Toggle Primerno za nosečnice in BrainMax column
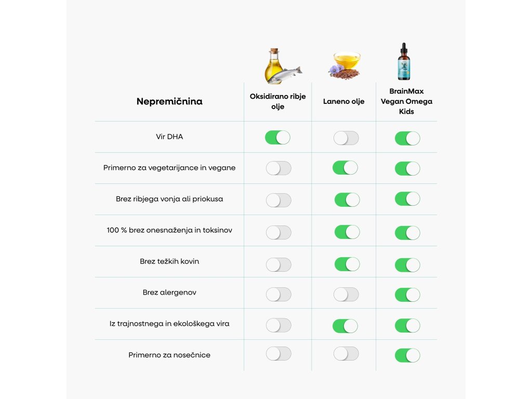Image resolution: width=532 pixels, height=399 pixels. tap(407, 355)
